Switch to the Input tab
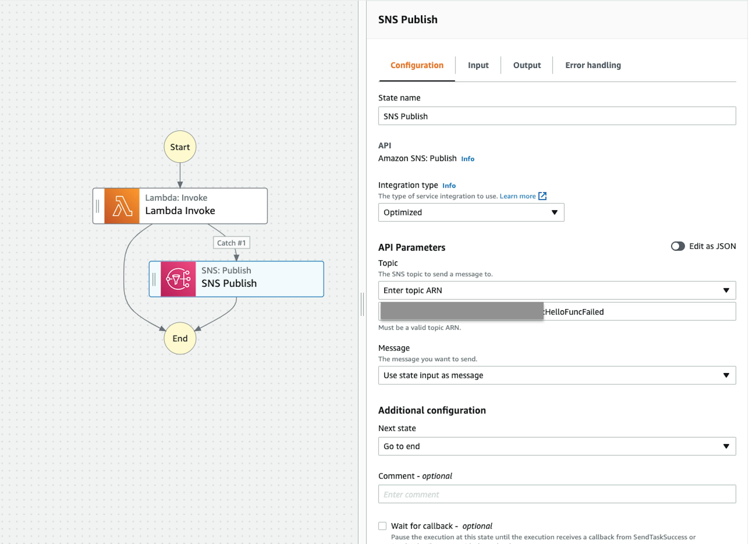The width and height of the screenshot is (756, 544). pos(478,65)
